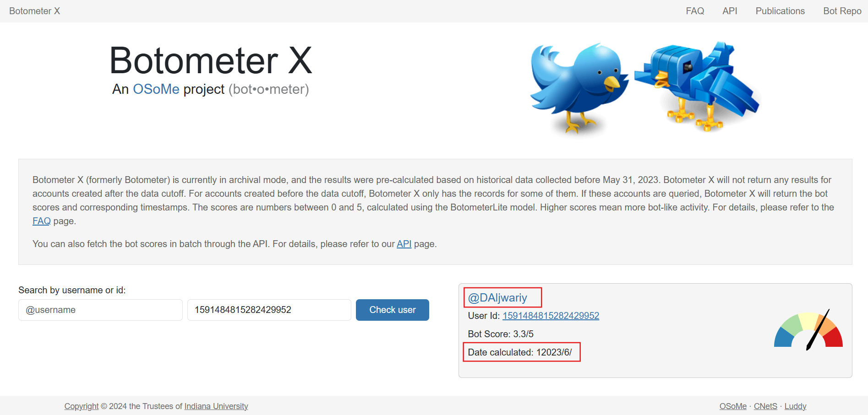Image resolution: width=868 pixels, height=415 pixels.
Task: Click the bot score gauge meter
Action: click(808, 330)
